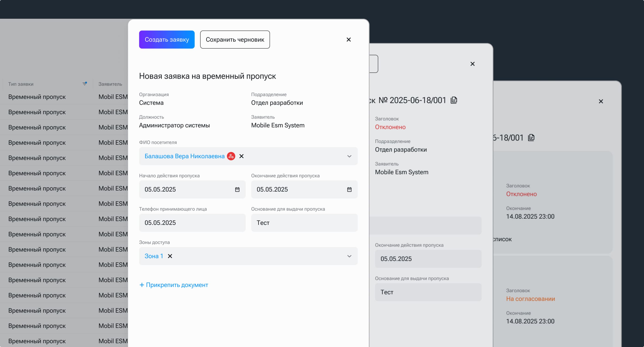Close the middle pass details panel

[473, 64]
